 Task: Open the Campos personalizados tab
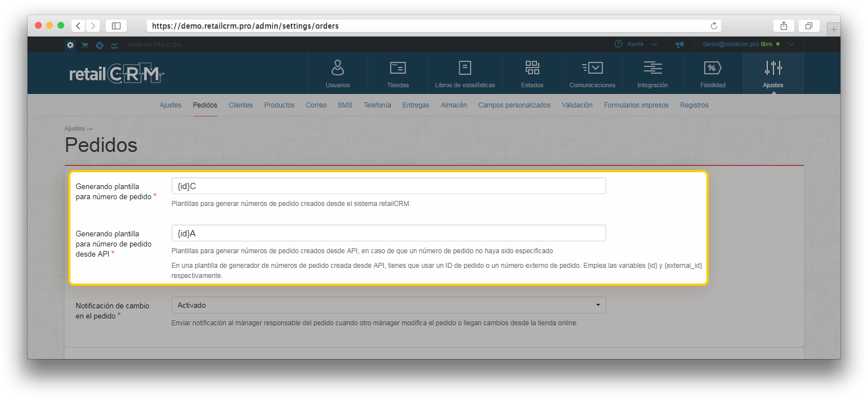[x=514, y=105]
